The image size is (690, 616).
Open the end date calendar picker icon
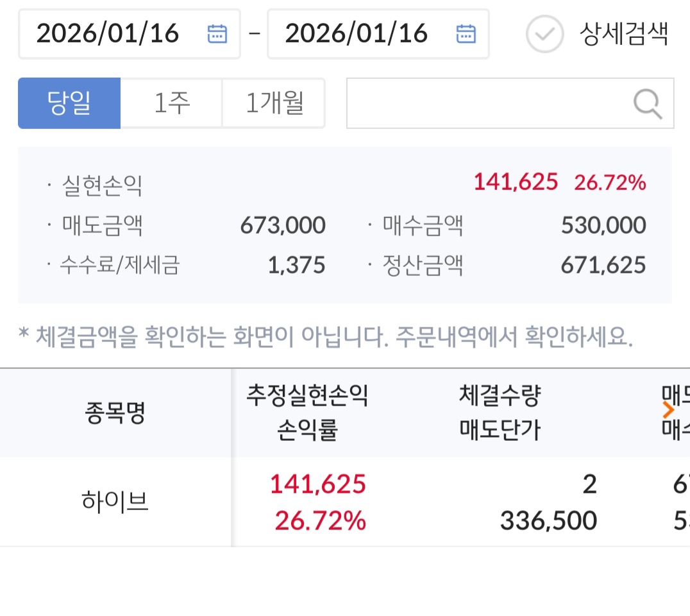pyautogui.click(x=466, y=33)
